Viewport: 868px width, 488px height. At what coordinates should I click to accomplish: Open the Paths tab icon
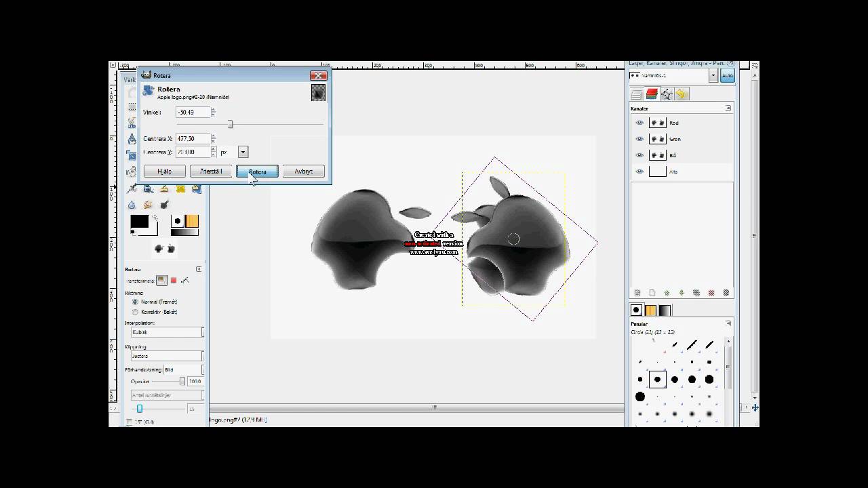pos(667,94)
